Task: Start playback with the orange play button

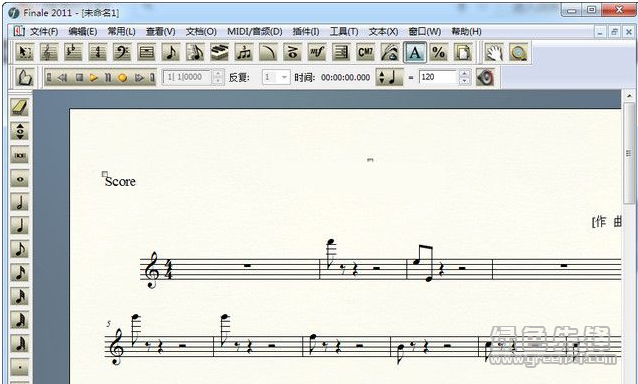Action: 94,77
